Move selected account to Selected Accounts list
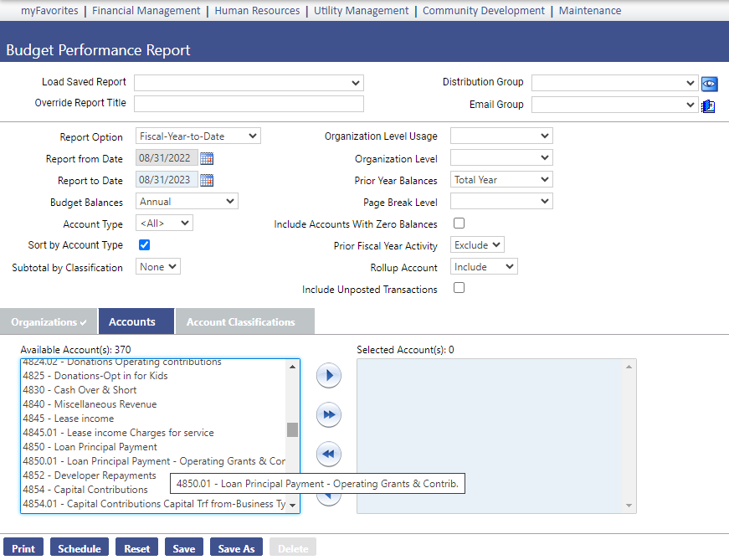This screenshot has height=560, width=729. point(329,375)
